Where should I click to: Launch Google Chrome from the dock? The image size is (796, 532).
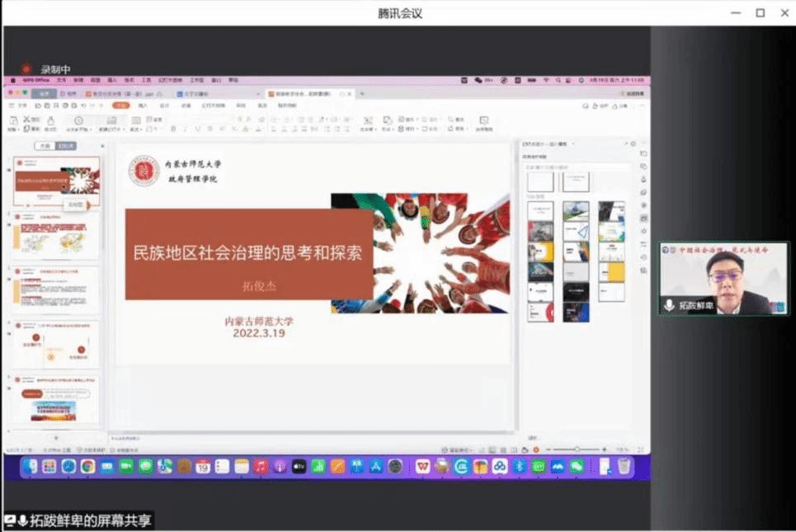tap(87, 467)
